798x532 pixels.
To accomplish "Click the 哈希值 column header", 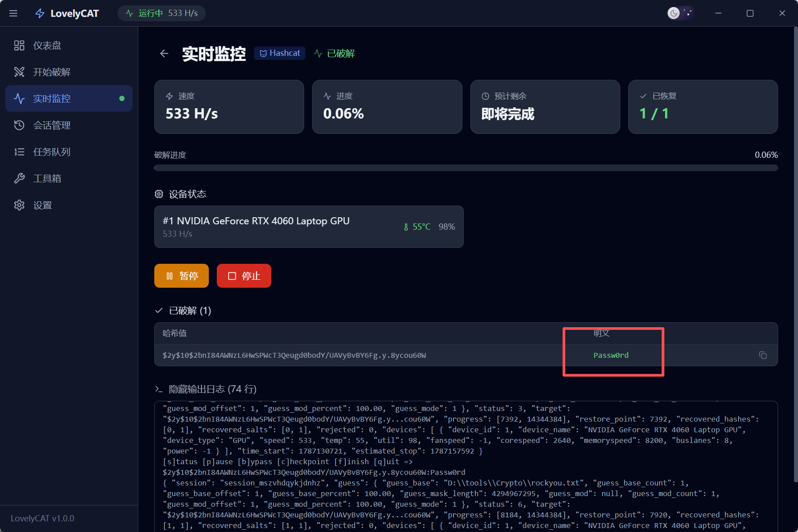I will (175, 333).
